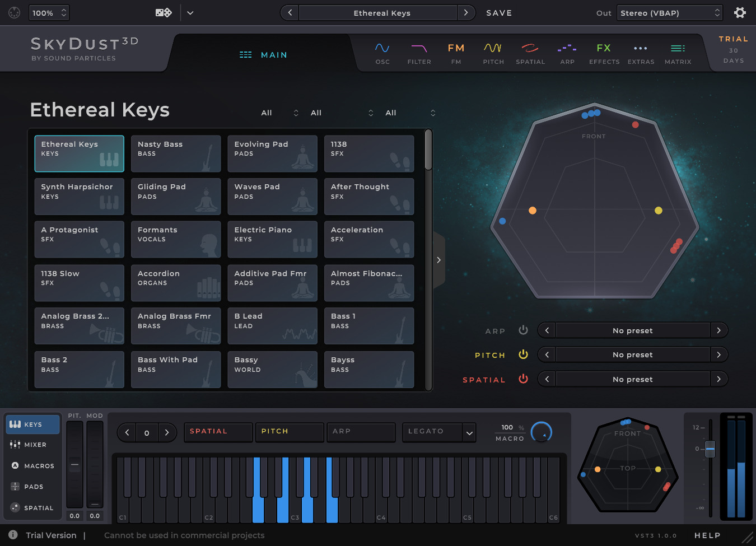The height and width of the screenshot is (546, 756).
Task: Expand the chevron menu beside dice
Action: (190, 12)
